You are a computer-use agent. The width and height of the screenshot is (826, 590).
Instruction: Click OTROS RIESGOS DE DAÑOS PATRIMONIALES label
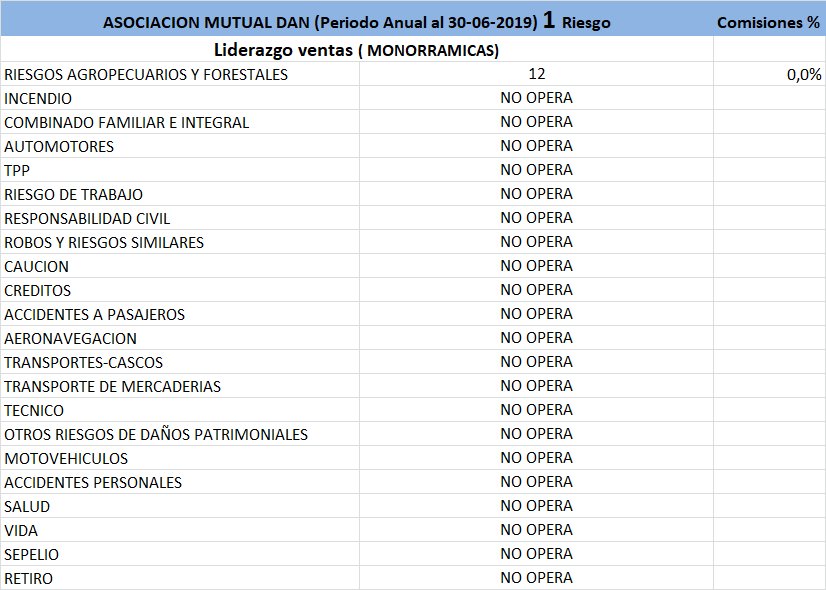click(x=156, y=435)
